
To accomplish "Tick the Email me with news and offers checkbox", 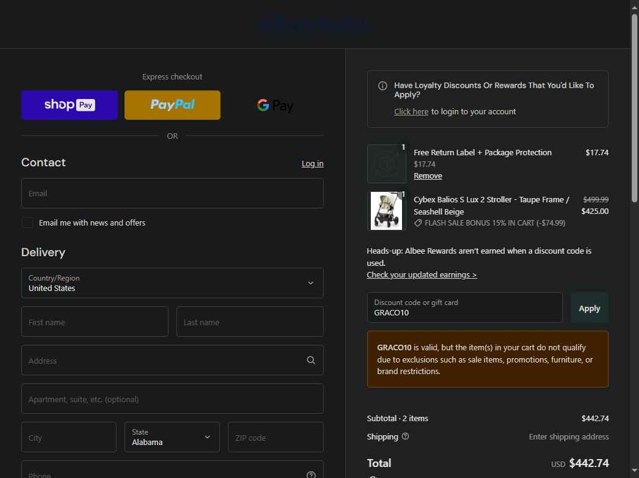I will point(27,222).
